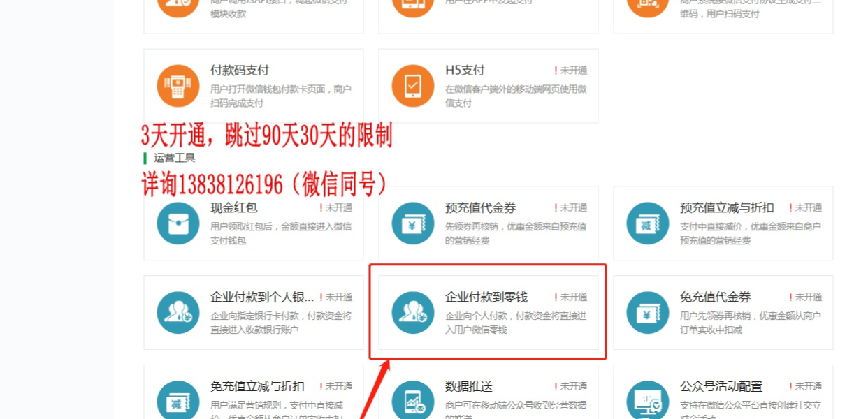Click description 用户领取红包后，金额直接进入微信支付钱包

[281, 233]
